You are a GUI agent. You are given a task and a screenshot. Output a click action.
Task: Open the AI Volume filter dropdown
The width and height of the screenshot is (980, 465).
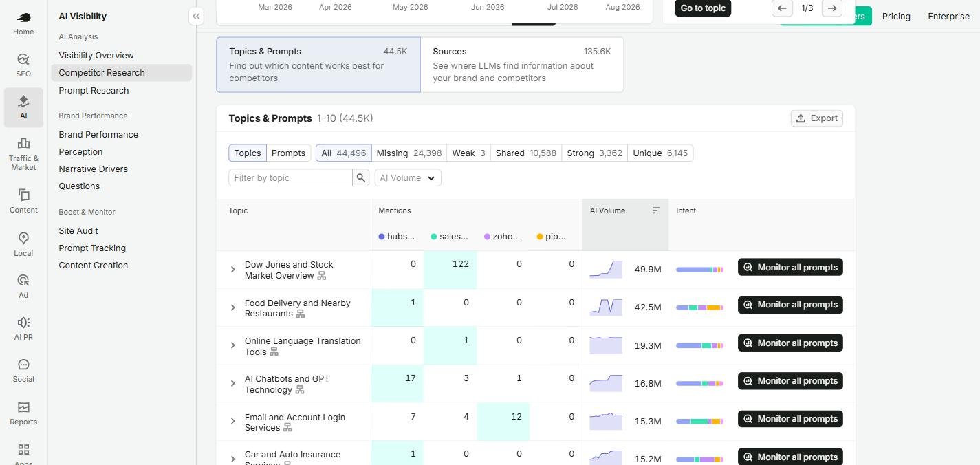tap(409, 177)
